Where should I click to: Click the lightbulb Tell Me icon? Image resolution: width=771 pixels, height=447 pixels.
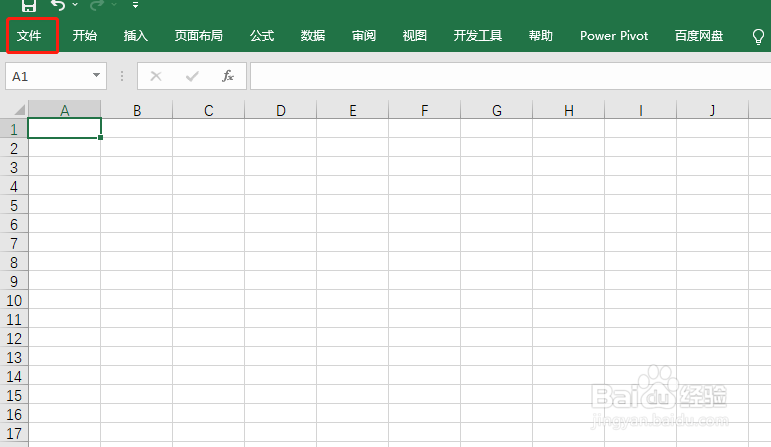(758, 36)
